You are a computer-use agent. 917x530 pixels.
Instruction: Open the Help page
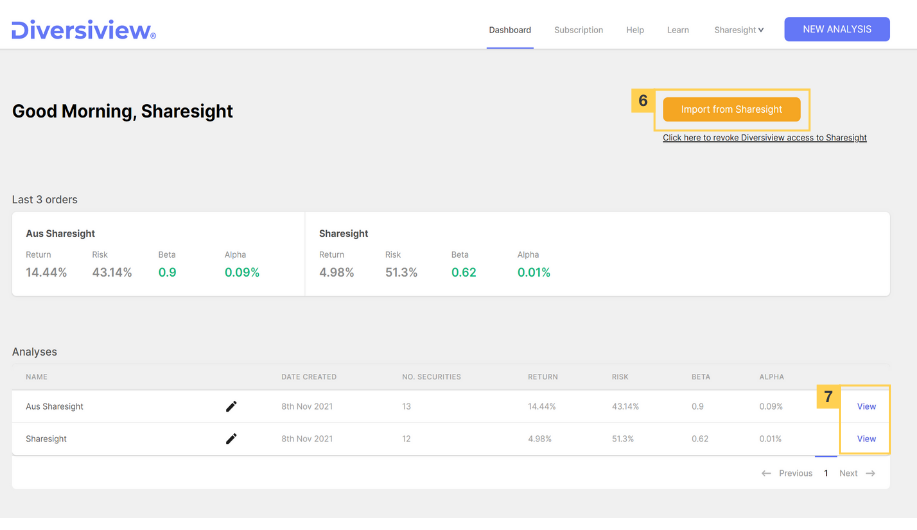pos(635,30)
